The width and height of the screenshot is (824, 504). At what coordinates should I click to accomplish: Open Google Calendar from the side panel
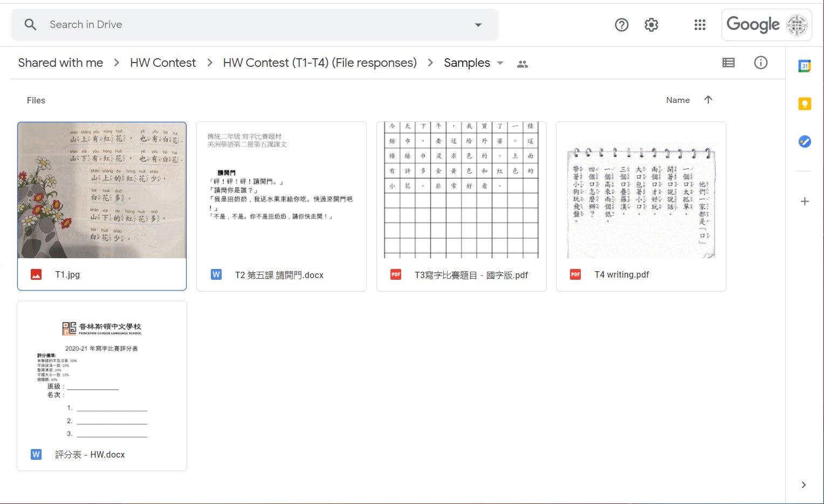(804, 65)
